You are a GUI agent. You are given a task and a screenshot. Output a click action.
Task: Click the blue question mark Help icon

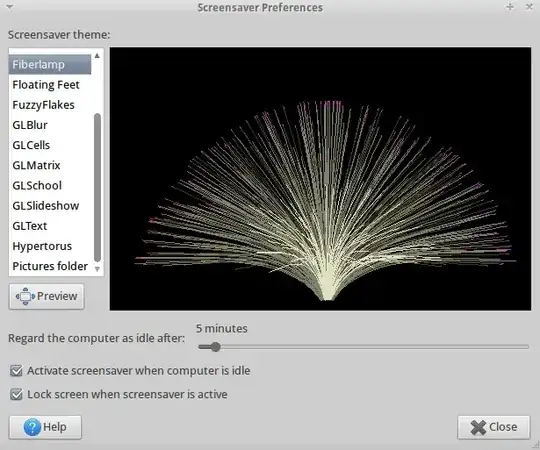click(32, 427)
